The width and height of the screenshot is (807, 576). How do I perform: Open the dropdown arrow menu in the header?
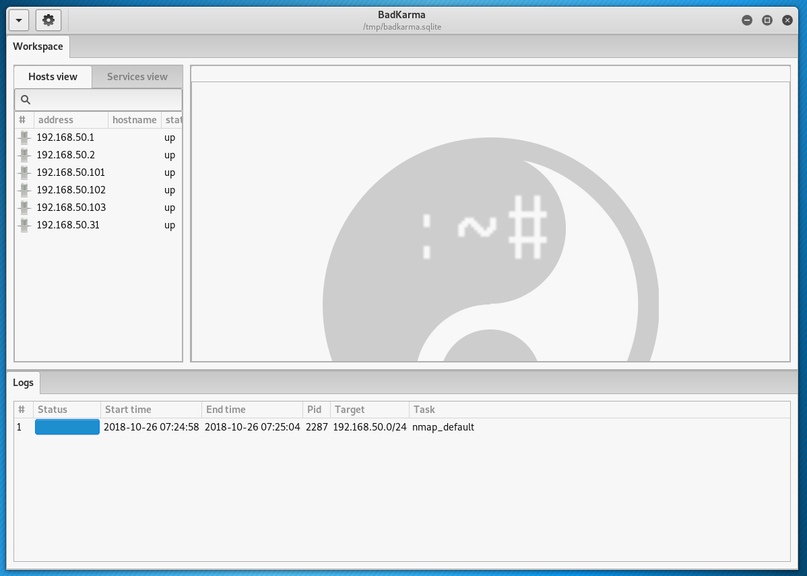(18, 20)
